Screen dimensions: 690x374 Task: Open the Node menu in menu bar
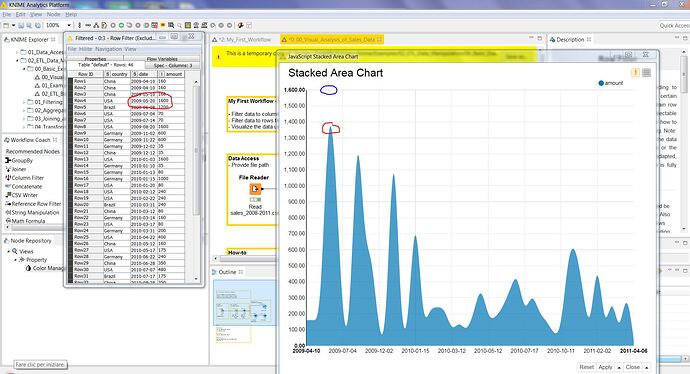(53, 15)
